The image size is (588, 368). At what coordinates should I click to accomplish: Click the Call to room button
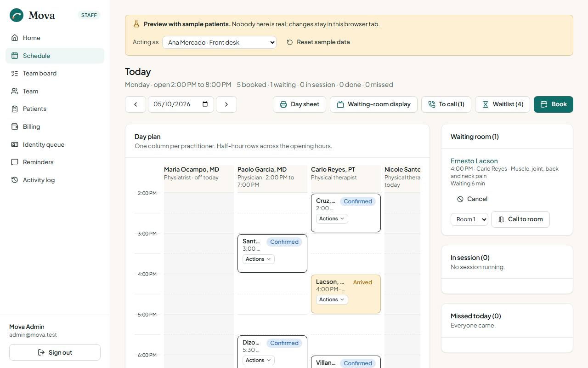tap(520, 219)
